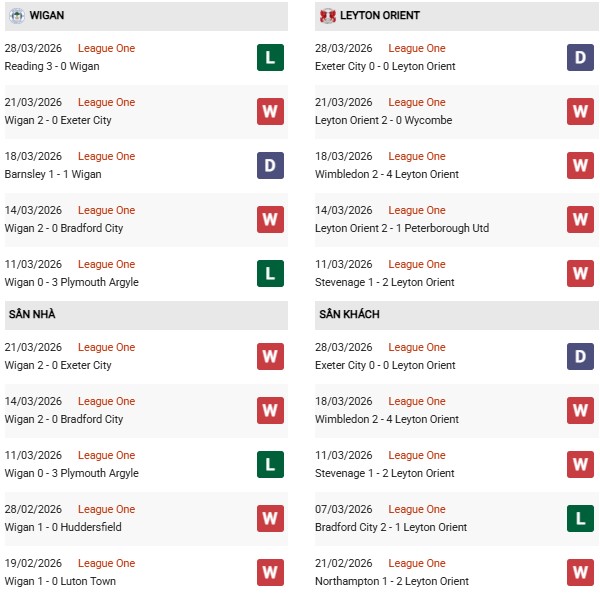The width and height of the screenshot is (600, 593).
Task: Click W badge beside Wigan 1-0 Huddersfield
Action: click(x=270, y=519)
